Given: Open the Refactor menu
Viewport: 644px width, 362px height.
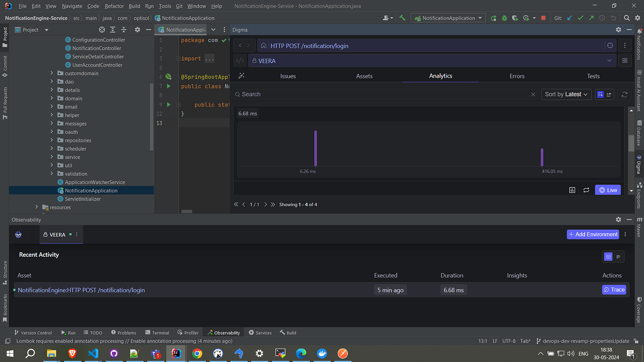Looking at the screenshot, I should 114,6.
